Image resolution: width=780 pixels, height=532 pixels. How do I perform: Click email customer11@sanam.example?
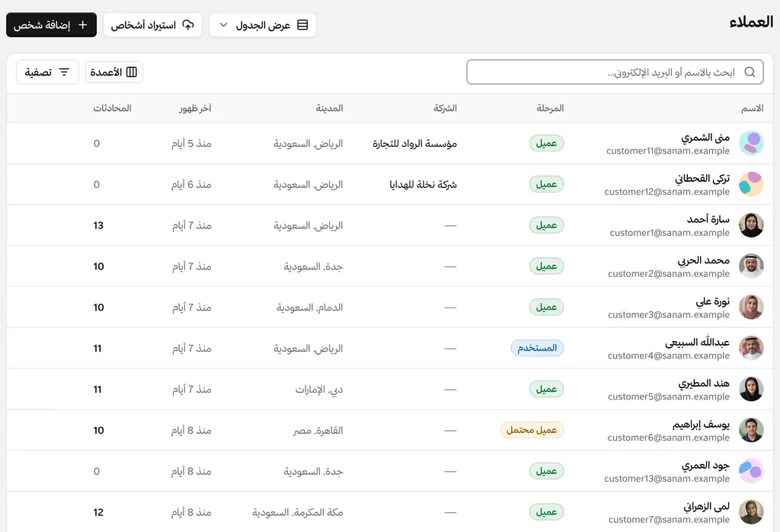point(668,151)
